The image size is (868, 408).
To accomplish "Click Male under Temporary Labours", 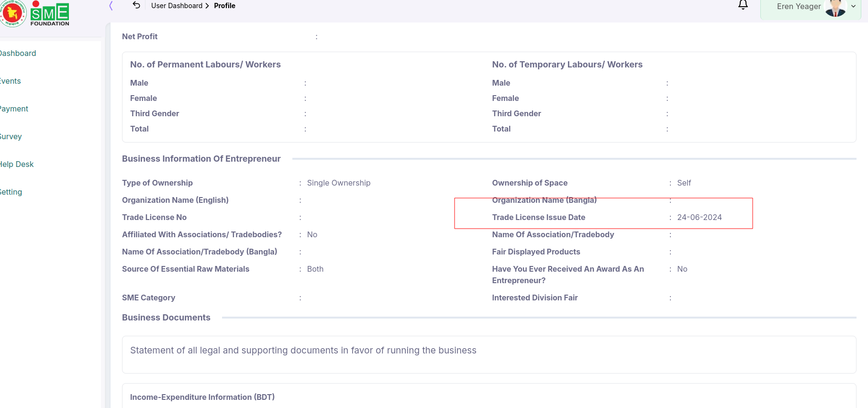I will [x=501, y=83].
